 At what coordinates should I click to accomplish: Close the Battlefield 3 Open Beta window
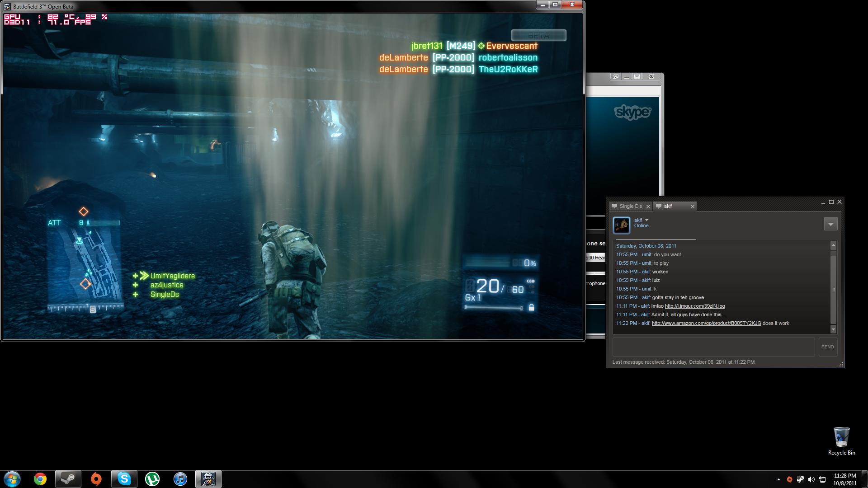pyautogui.click(x=572, y=5)
